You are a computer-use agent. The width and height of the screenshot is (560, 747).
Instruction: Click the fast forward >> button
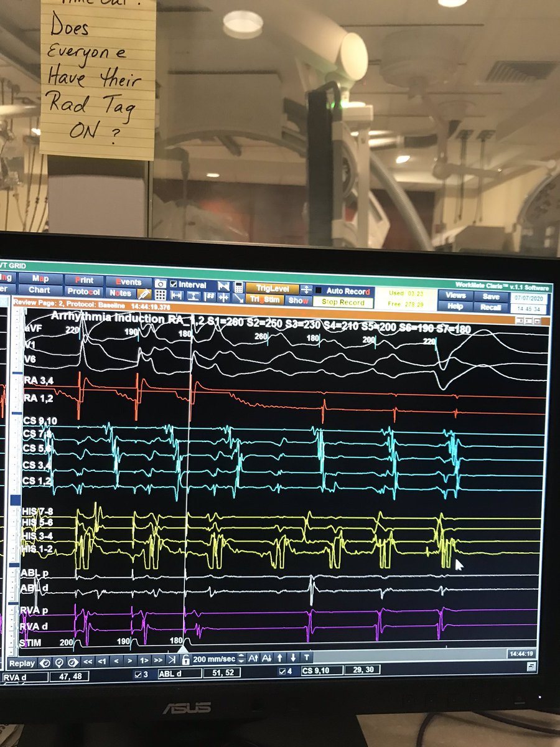tap(157, 661)
